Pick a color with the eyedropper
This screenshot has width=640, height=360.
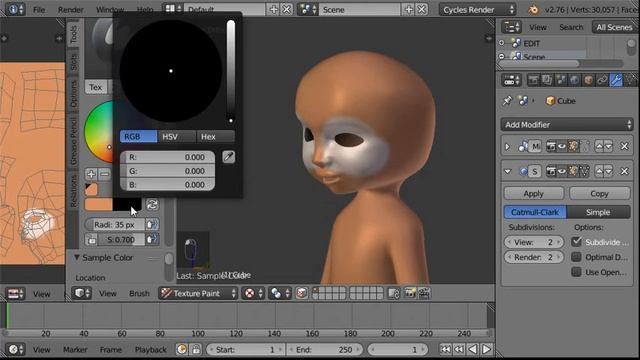(229, 157)
